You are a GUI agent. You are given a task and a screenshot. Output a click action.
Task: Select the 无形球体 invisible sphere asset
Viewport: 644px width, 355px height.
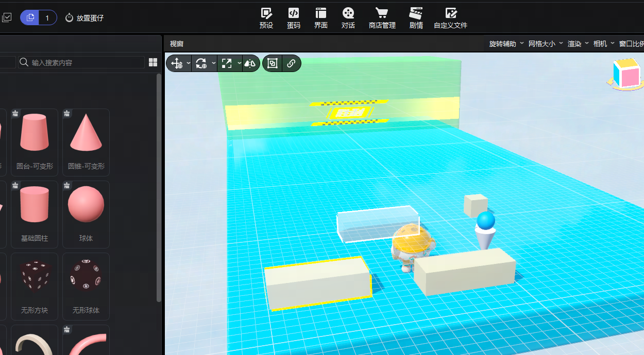(x=86, y=286)
